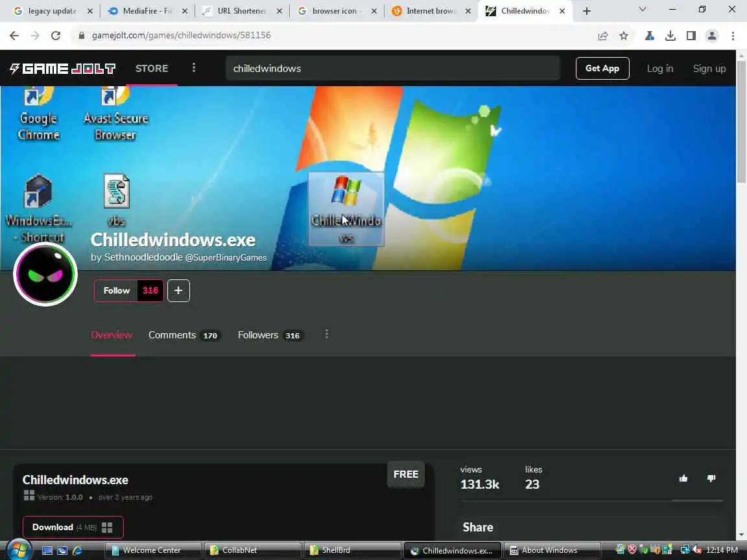Image resolution: width=747 pixels, height=560 pixels.
Task: Open the three-dot menu next to STORE
Action: 193,67
